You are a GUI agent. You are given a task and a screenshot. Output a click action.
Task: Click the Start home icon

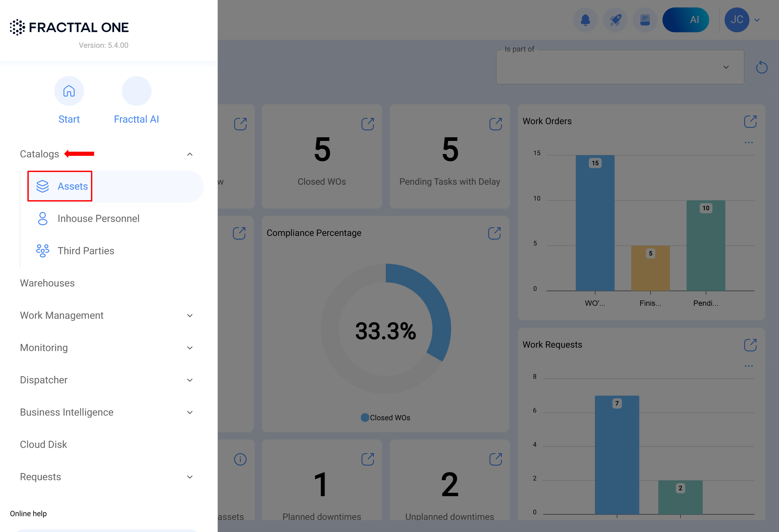tap(69, 91)
